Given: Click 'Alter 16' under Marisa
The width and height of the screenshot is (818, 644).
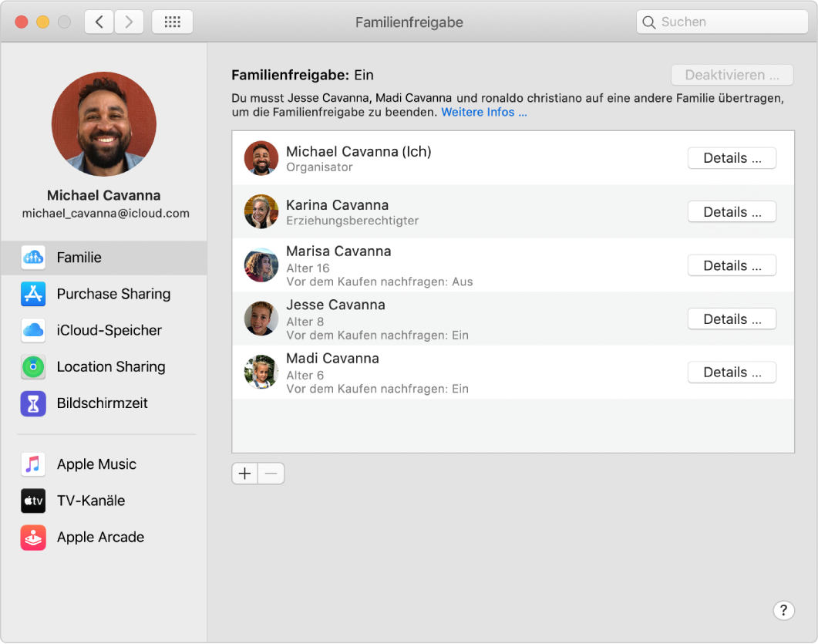Looking at the screenshot, I should click(x=308, y=268).
